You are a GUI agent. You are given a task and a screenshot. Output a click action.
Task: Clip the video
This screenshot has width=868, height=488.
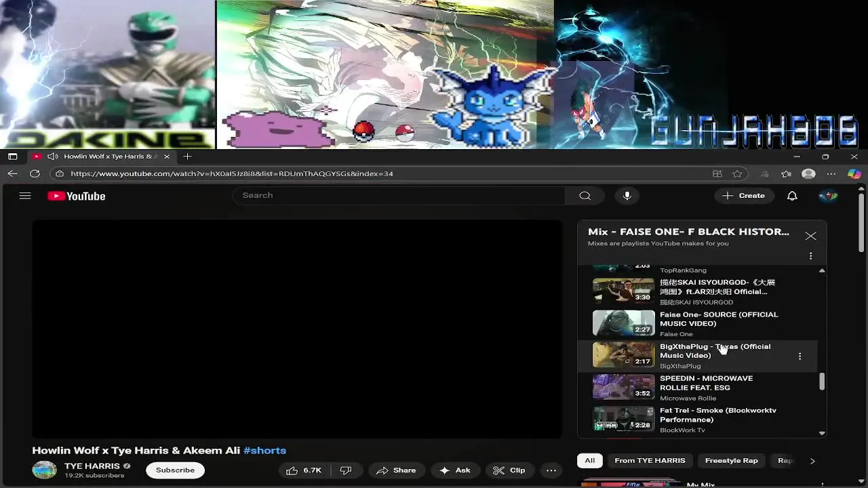click(509, 470)
